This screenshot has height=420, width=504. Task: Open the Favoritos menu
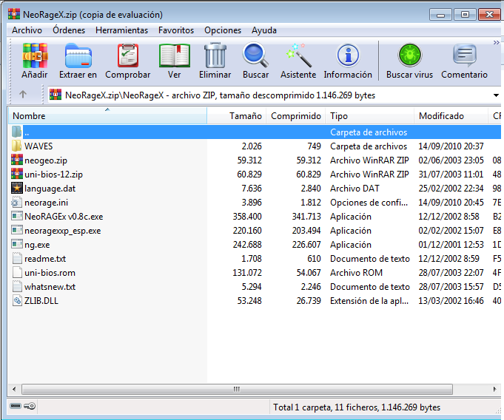point(176,30)
